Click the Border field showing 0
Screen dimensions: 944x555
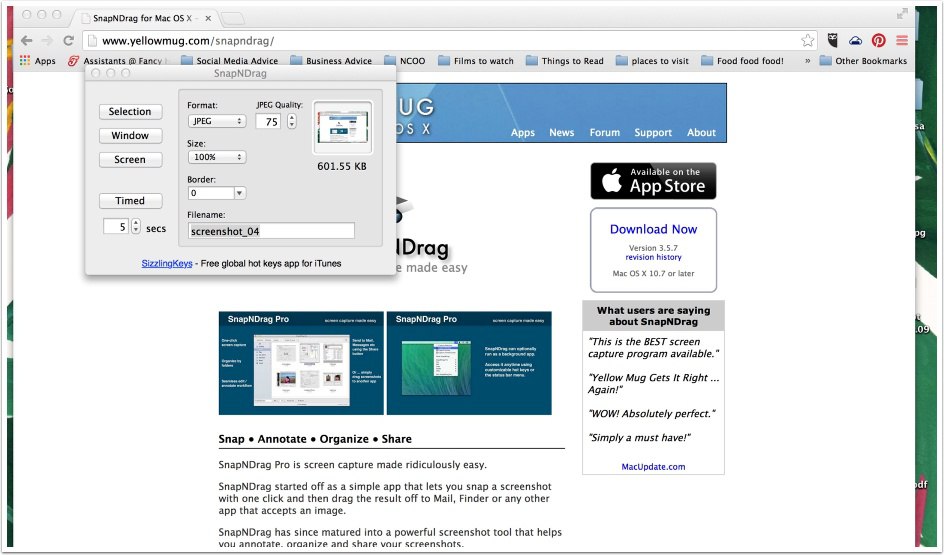(211, 193)
